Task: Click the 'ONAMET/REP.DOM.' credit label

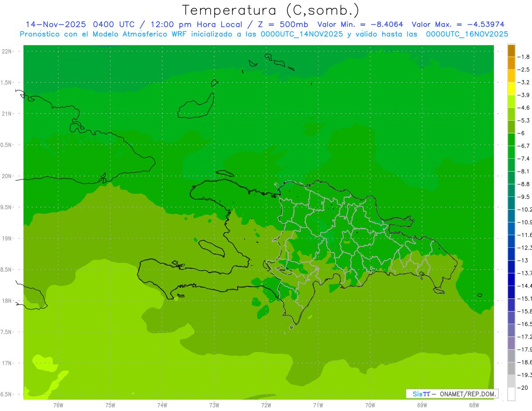Action: (x=467, y=394)
